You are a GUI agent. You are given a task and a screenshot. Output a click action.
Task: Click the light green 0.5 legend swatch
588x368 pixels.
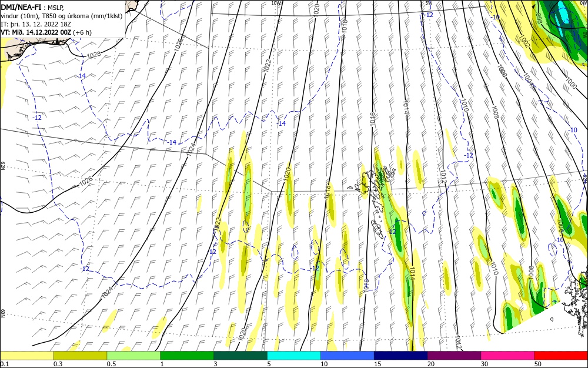133,356
